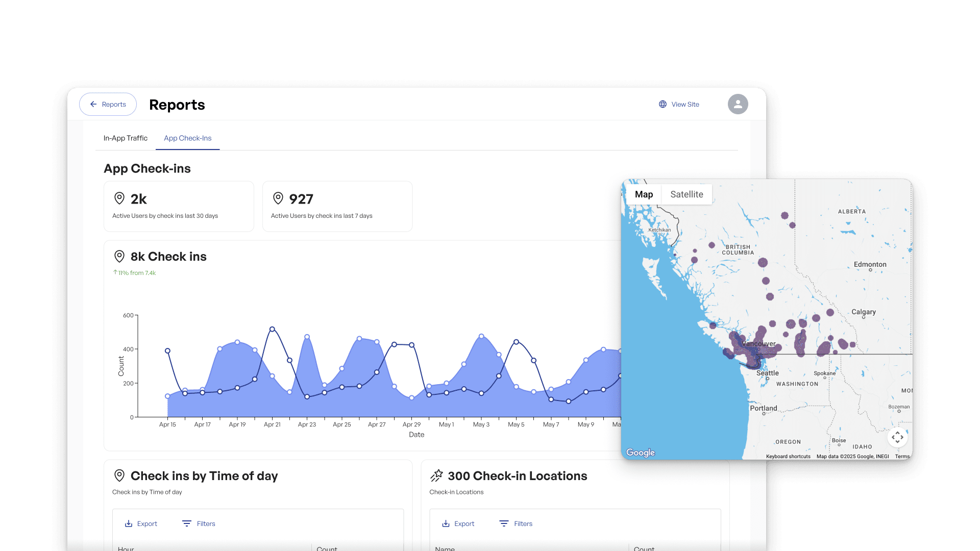Screen dimensions: 980x551
Task: Click the back arrow in Reports button
Action: [x=93, y=104]
